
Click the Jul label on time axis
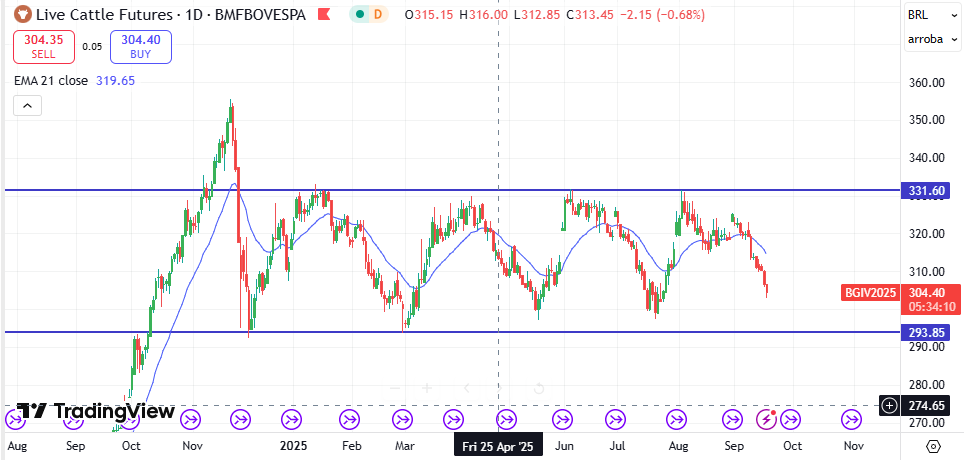click(617, 446)
